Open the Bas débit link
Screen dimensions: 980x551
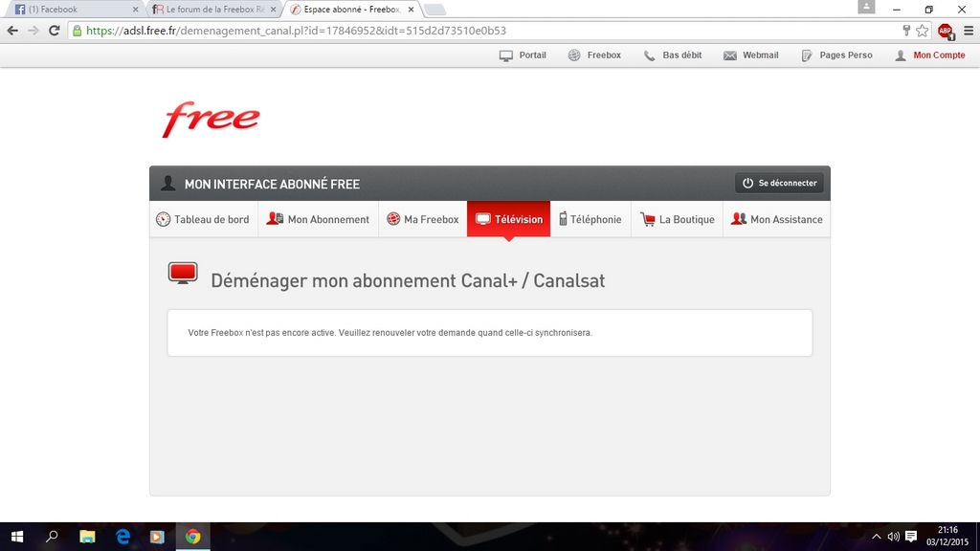[x=673, y=55]
